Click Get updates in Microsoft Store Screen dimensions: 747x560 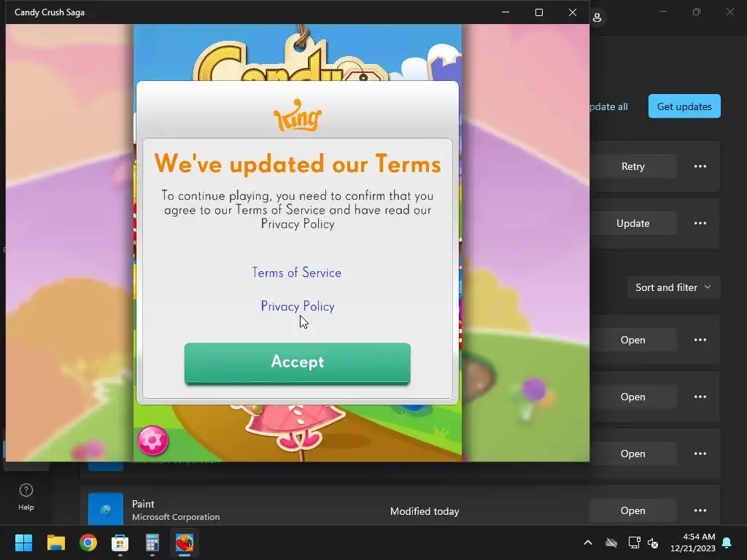pyautogui.click(x=684, y=106)
